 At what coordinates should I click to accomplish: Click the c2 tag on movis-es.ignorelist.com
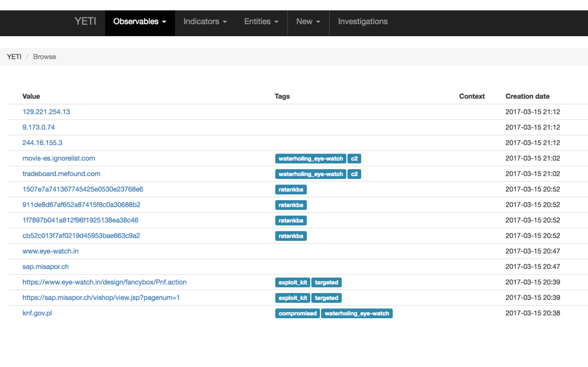pyautogui.click(x=354, y=159)
